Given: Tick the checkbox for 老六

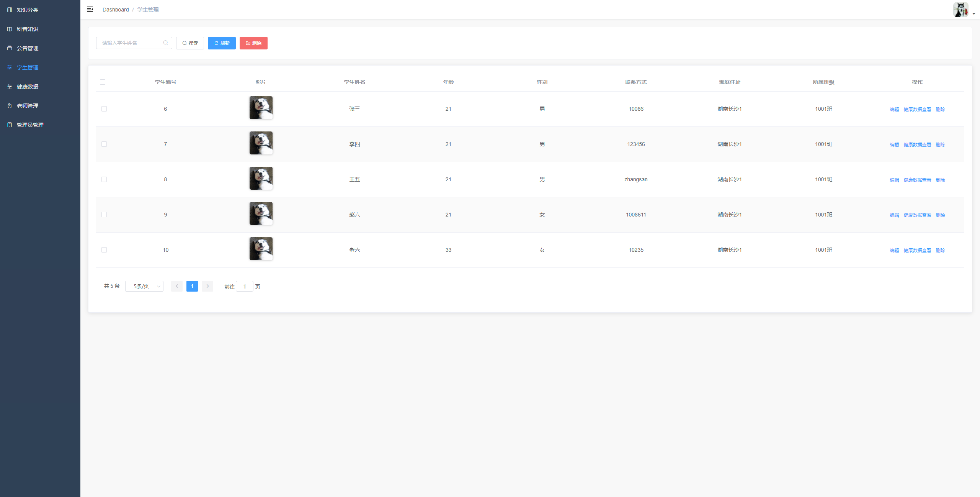Looking at the screenshot, I should click(x=104, y=250).
